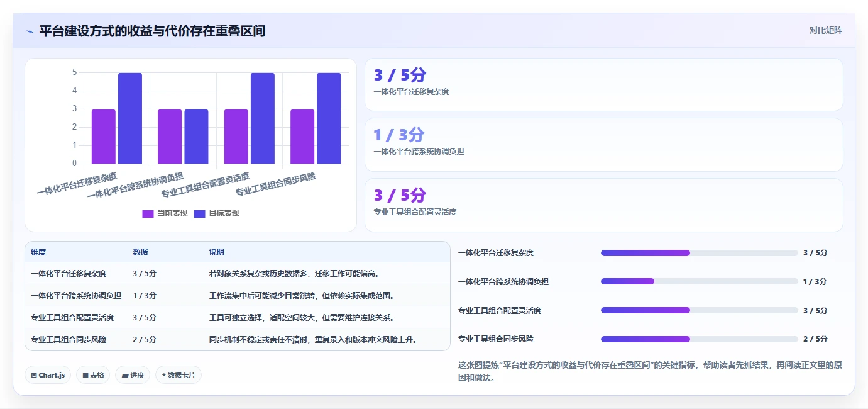Click the progress bar for 专业工具组合配置灵活度
Viewport: 868px width, 409px height.
[x=700, y=310]
